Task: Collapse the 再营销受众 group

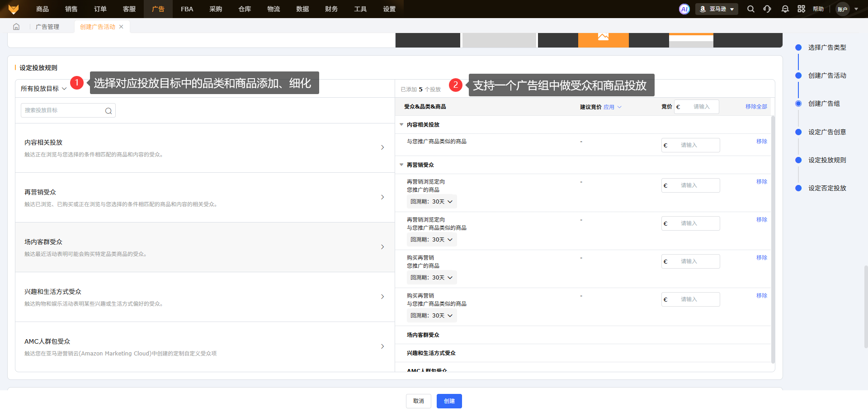Action: tap(401, 165)
